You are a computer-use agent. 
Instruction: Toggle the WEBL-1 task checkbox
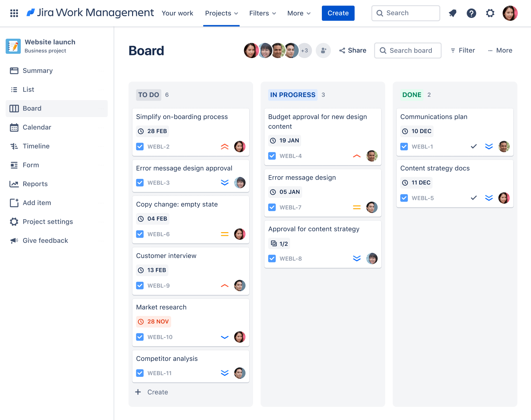(404, 146)
